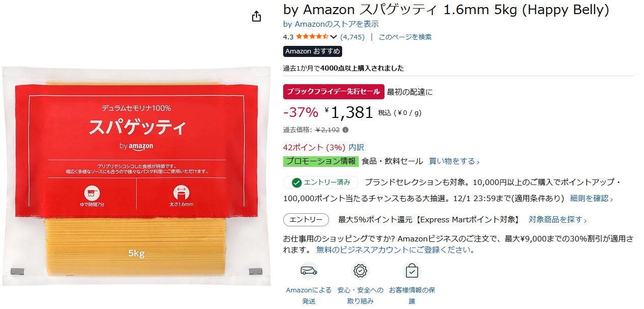Click the green checkmark エントリー済み badge

(x=321, y=182)
